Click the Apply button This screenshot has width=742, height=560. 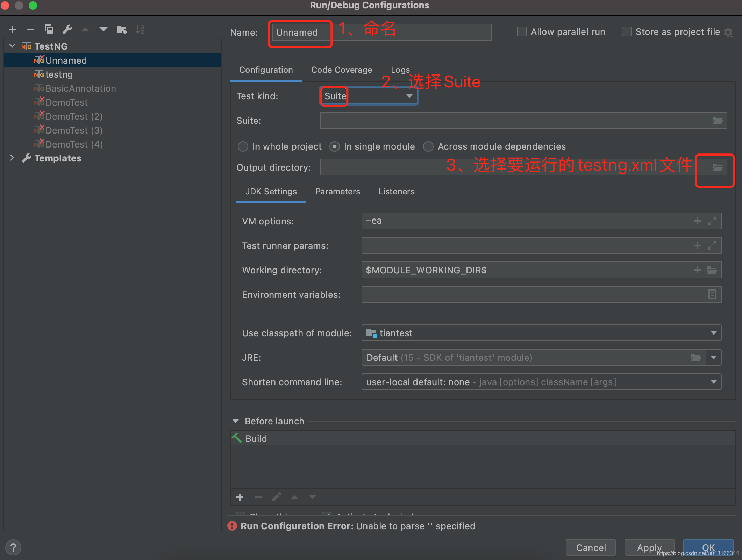649,547
